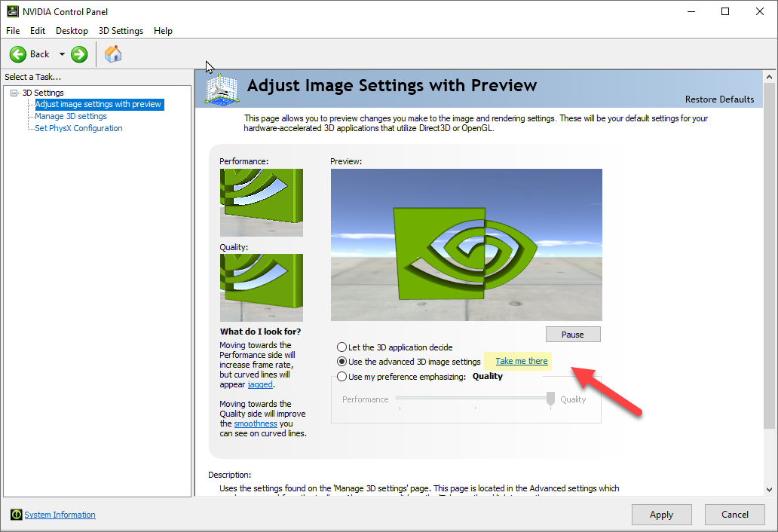778x532 pixels.
Task: Click the Take me there link
Action: click(x=522, y=361)
